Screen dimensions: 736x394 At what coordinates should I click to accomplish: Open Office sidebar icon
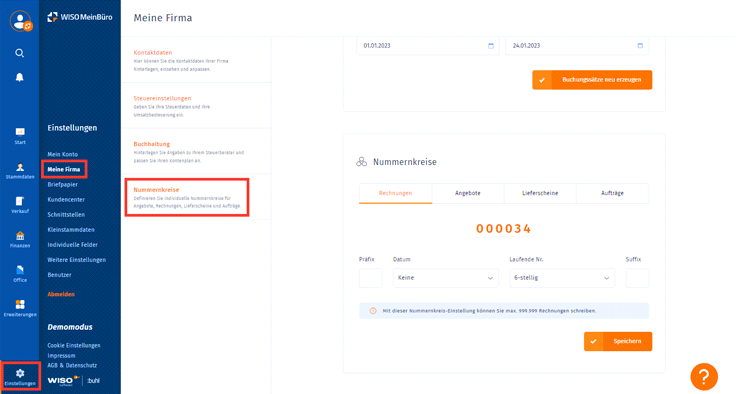coord(20,274)
